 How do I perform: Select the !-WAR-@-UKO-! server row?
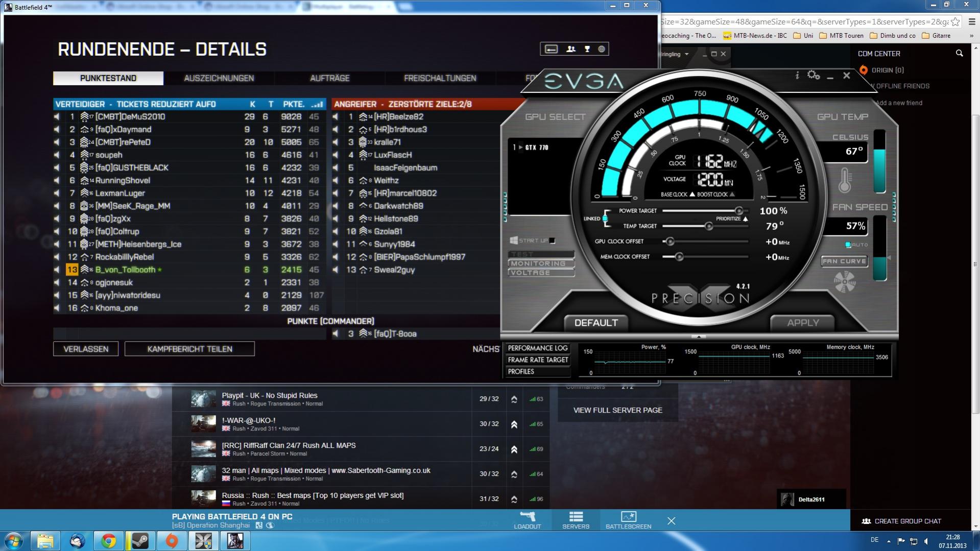pyautogui.click(x=361, y=424)
